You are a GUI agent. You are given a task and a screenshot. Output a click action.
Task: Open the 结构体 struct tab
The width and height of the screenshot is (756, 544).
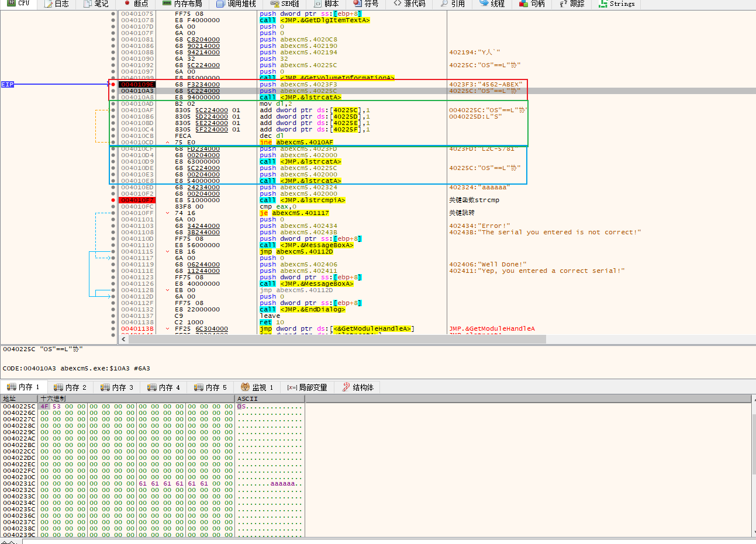pyautogui.click(x=358, y=387)
